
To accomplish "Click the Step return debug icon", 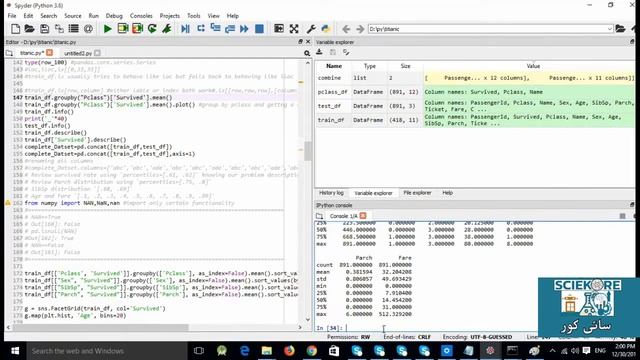I will pos(230,29).
